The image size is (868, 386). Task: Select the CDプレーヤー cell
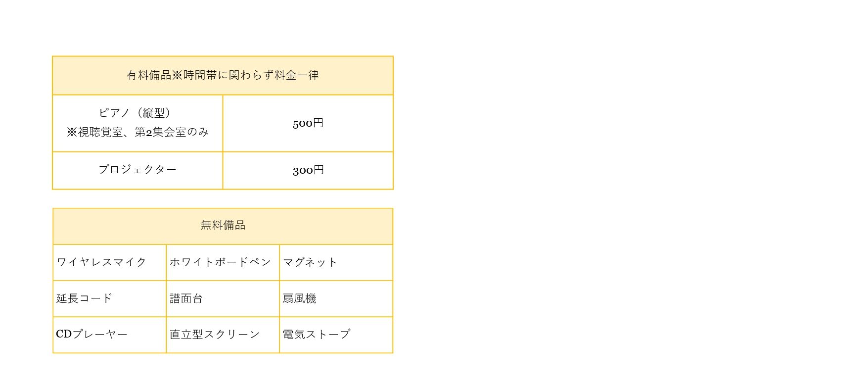(109, 335)
